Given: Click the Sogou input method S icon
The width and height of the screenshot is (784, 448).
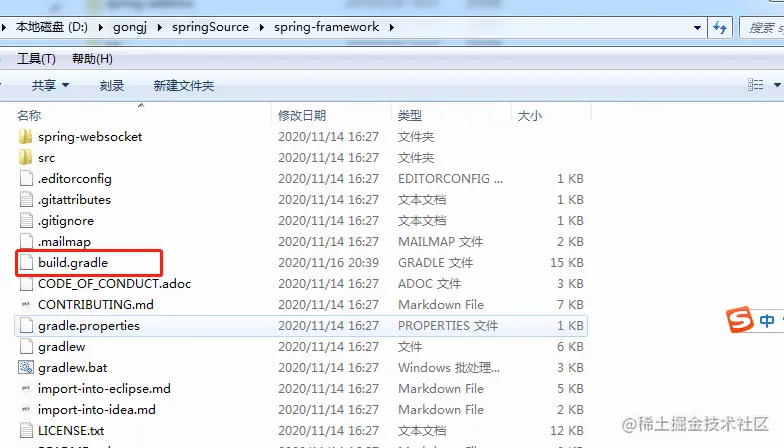Looking at the screenshot, I should [x=740, y=319].
